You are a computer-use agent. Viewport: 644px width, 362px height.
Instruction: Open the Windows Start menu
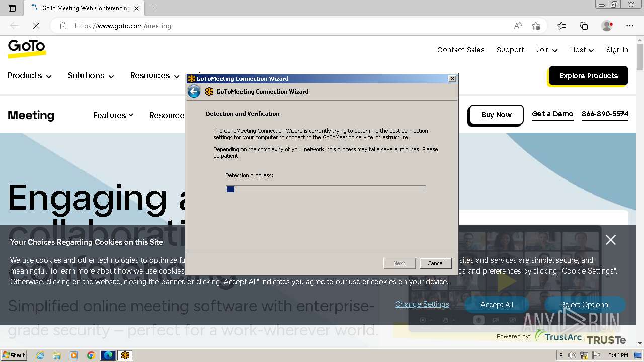(x=14, y=355)
